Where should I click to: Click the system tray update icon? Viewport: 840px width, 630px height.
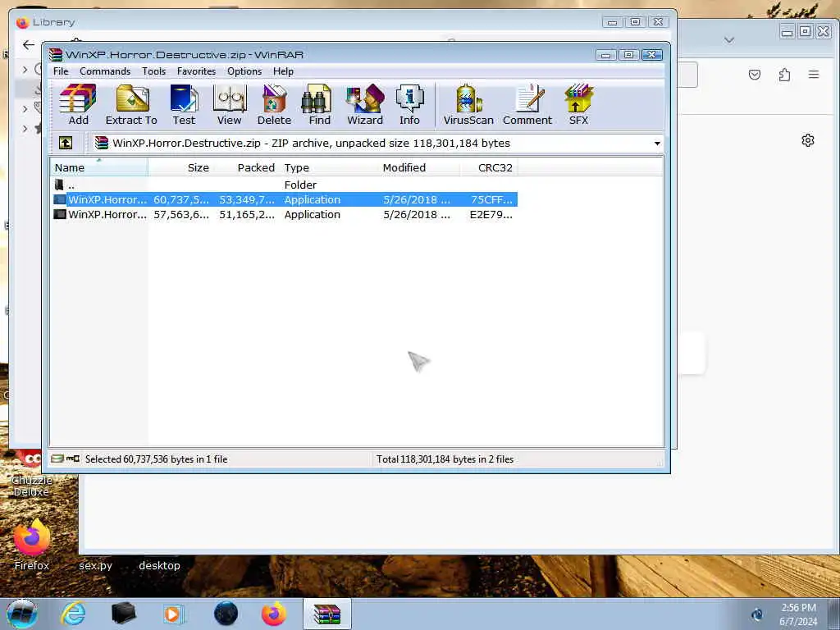pyautogui.click(x=757, y=614)
